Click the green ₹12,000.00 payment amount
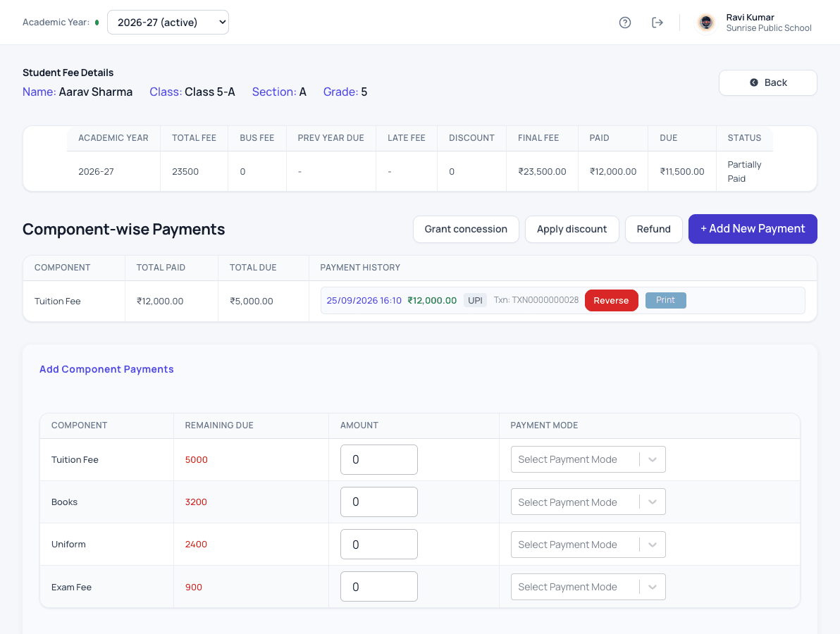 pyautogui.click(x=432, y=300)
